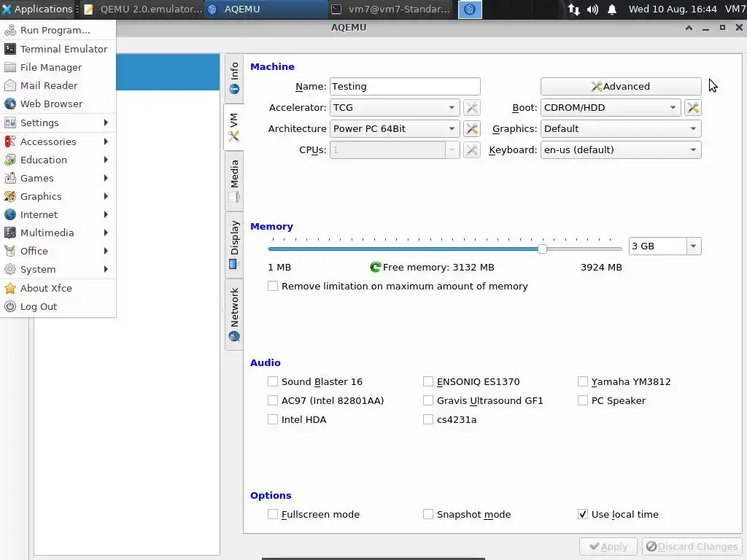Click the About Xfce star icon

10,288
